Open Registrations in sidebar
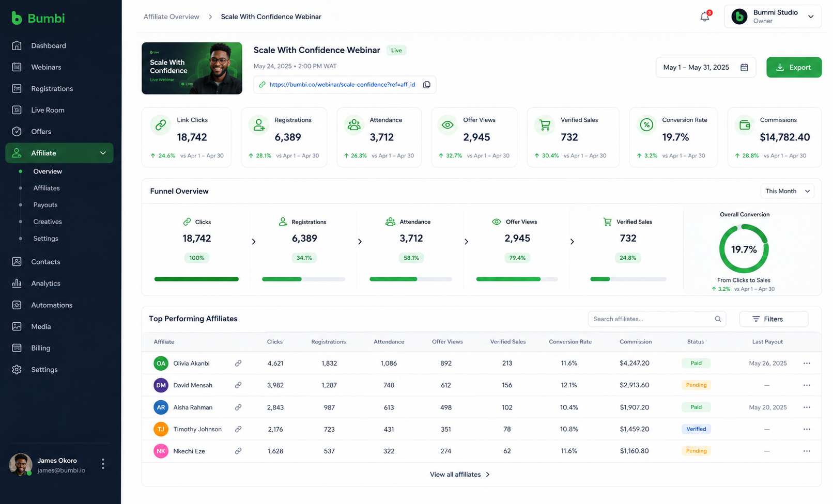The width and height of the screenshot is (833, 504). pos(52,89)
